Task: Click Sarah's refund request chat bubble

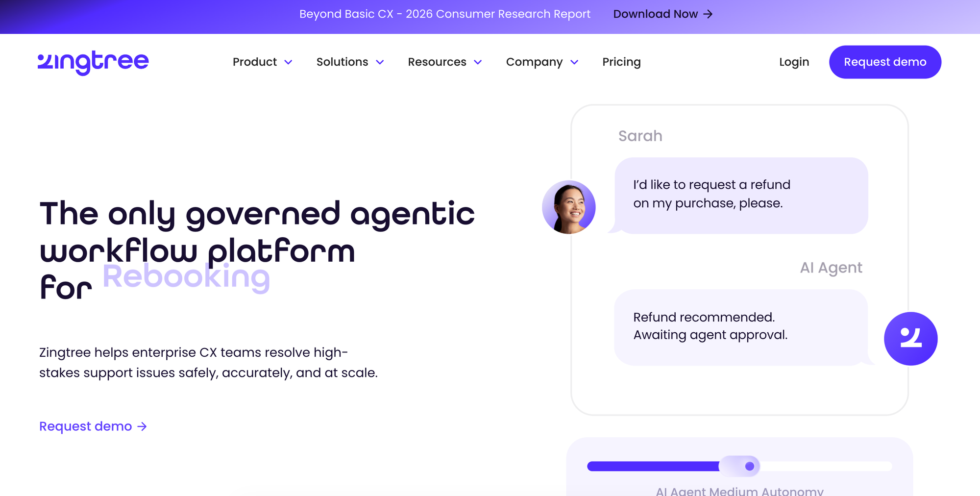Action: [x=741, y=196]
